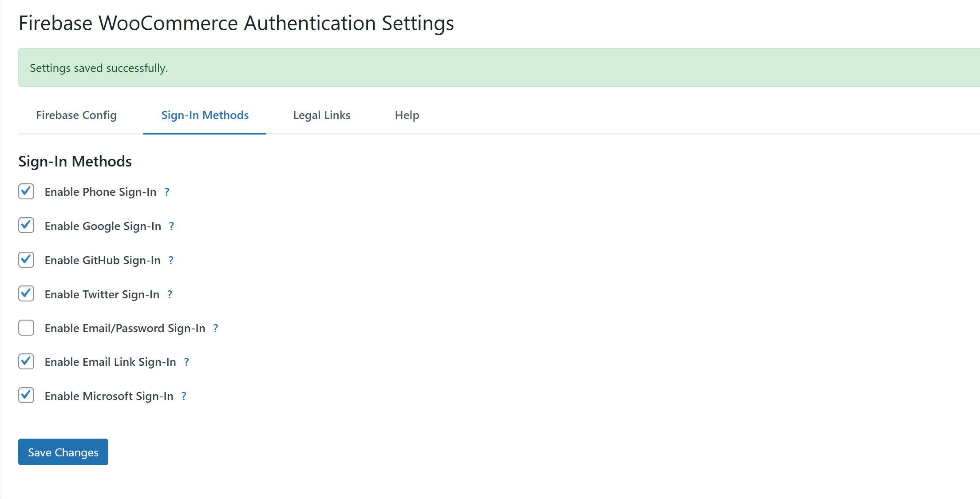The width and height of the screenshot is (980, 499).
Task: Click the 'Enable Microsoft Sign-In' label
Action: coord(109,396)
